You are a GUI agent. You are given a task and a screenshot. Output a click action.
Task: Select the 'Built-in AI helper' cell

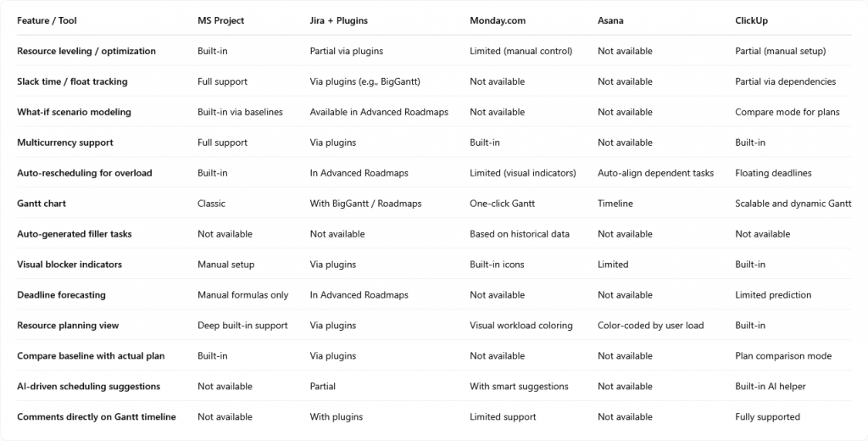tap(771, 386)
